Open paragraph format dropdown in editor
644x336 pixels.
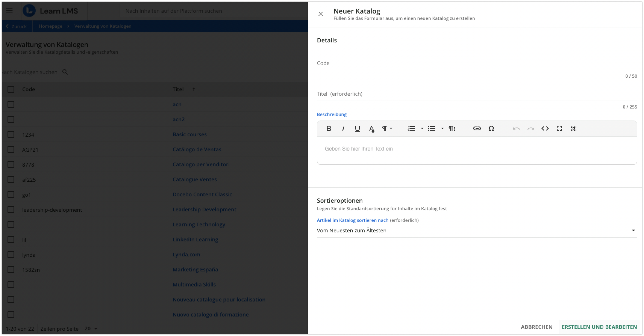(387, 128)
